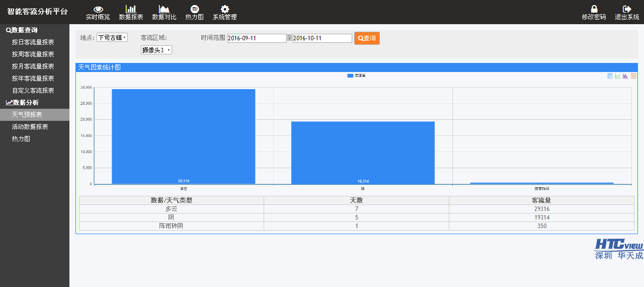Image resolution: width=644 pixels, height=287 pixels.
Task: Open 系统管理 settings
Action: [224, 13]
